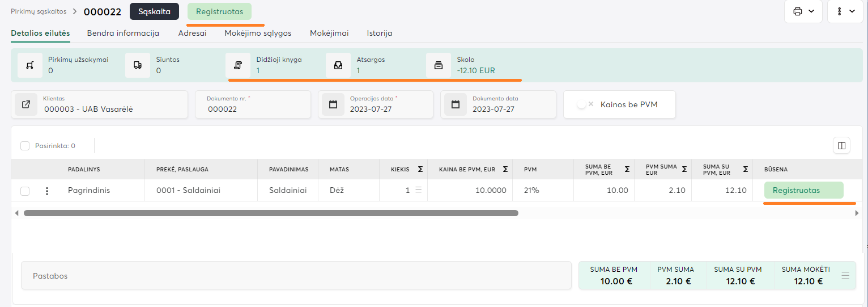Expand the totals summary menu icon
The image size is (868, 307).
click(x=845, y=276)
